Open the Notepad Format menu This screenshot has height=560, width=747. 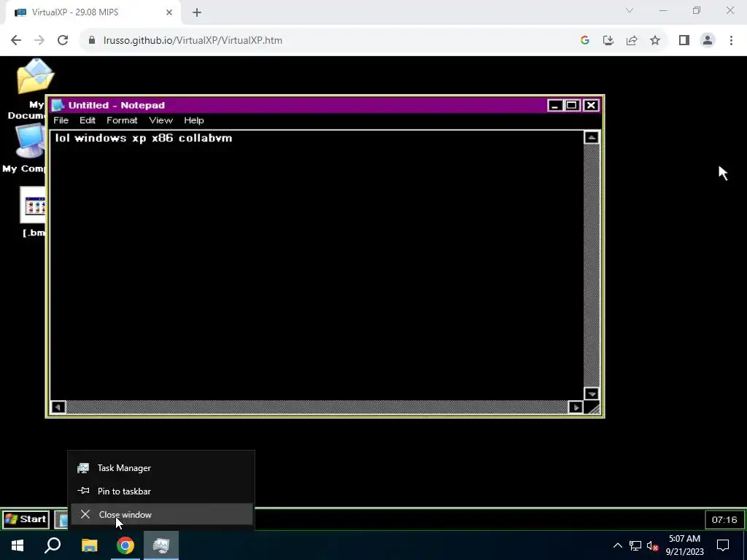coord(122,120)
